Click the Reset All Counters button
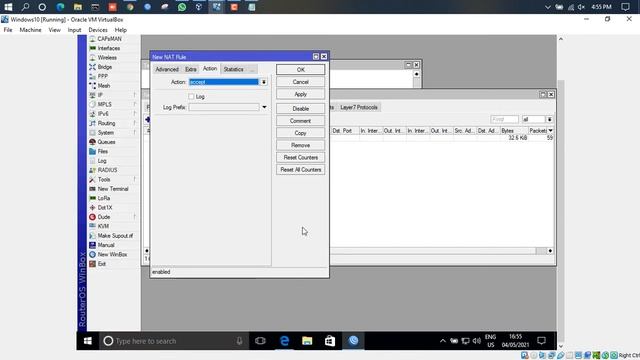The image size is (640, 360). 300,170
